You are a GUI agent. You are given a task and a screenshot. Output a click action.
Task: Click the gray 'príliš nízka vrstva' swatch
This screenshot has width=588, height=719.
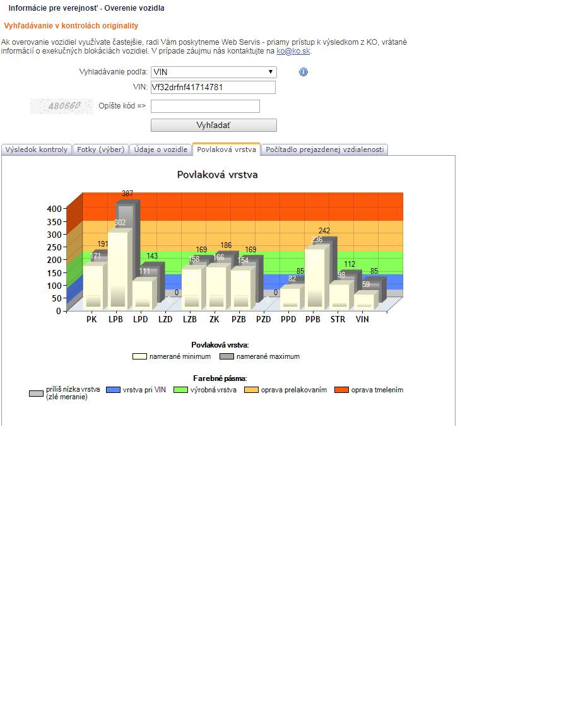36,394
